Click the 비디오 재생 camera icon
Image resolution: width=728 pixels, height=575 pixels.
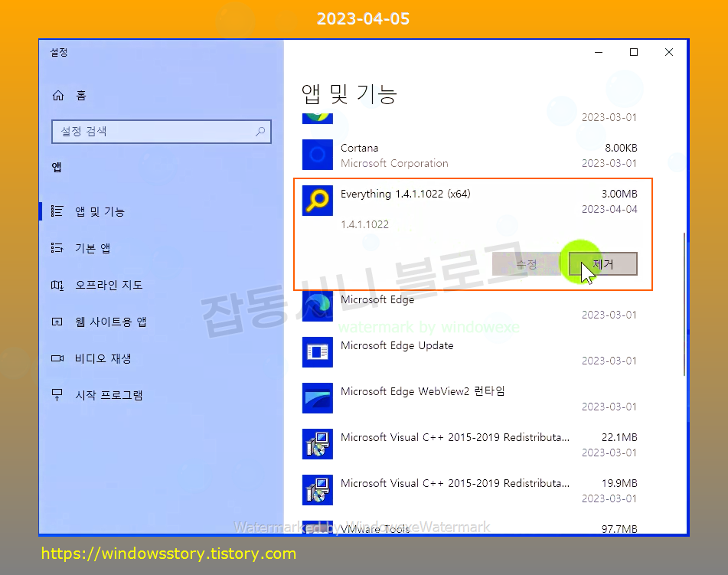click(x=57, y=358)
